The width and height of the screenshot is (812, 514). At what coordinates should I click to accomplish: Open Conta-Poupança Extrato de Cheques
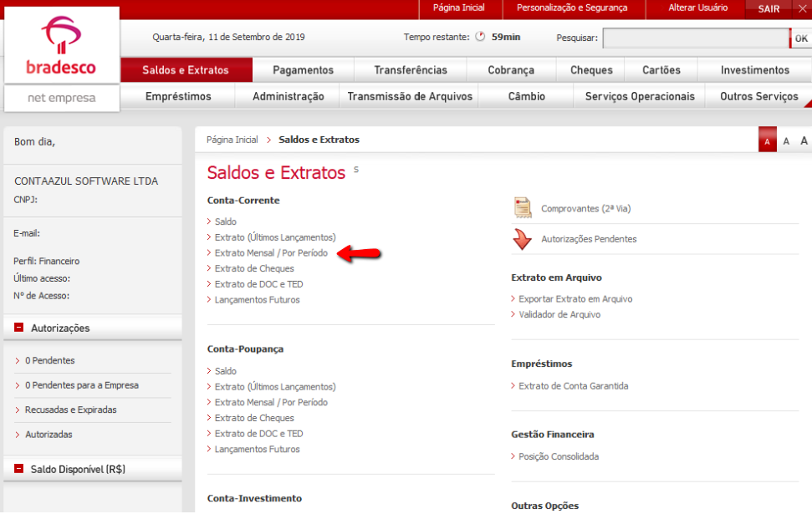254,418
